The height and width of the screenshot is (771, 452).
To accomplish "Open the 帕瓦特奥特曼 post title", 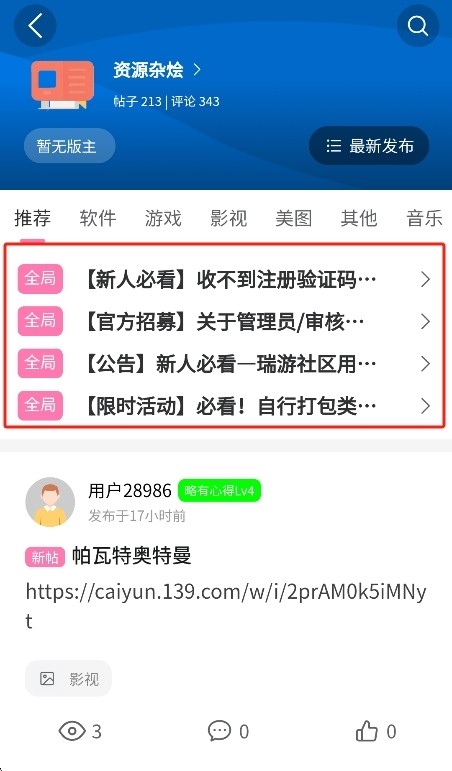I will click(132, 556).
